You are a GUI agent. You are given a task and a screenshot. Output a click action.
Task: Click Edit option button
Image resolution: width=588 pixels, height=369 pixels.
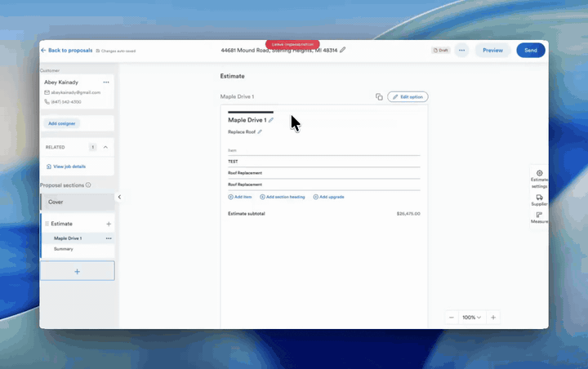click(408, 97)
